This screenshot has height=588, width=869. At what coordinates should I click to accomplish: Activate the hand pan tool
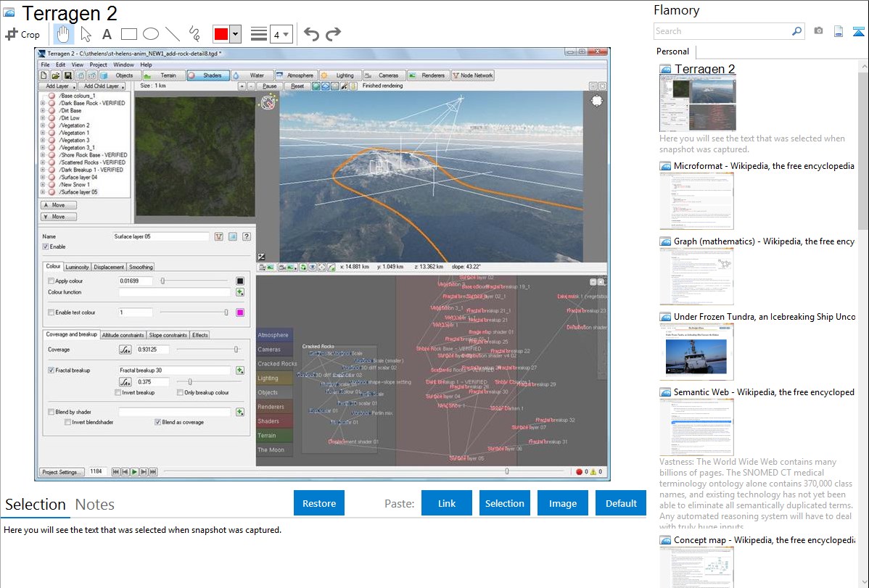coord(62,34)
